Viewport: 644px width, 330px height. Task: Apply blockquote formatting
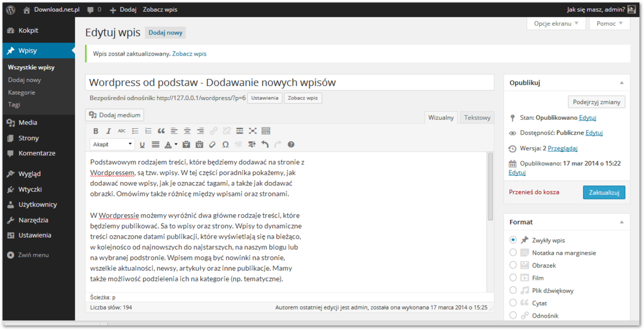point(161,131)
